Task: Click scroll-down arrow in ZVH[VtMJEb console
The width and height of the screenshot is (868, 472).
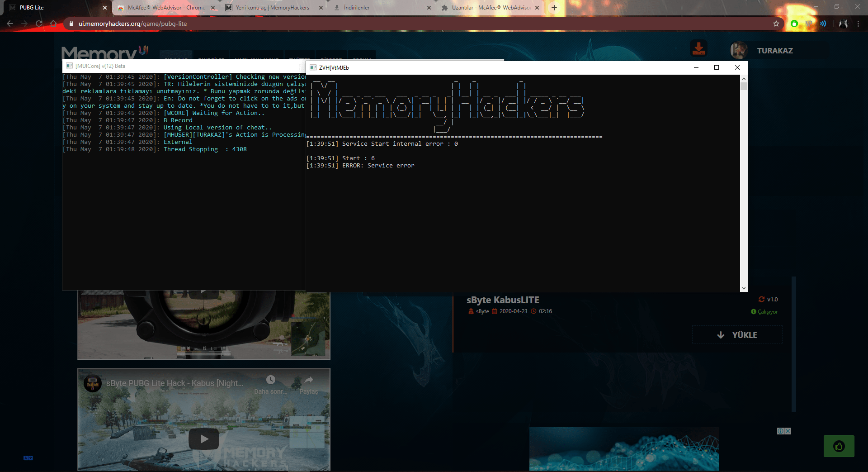Action: (x=744, y=288)
